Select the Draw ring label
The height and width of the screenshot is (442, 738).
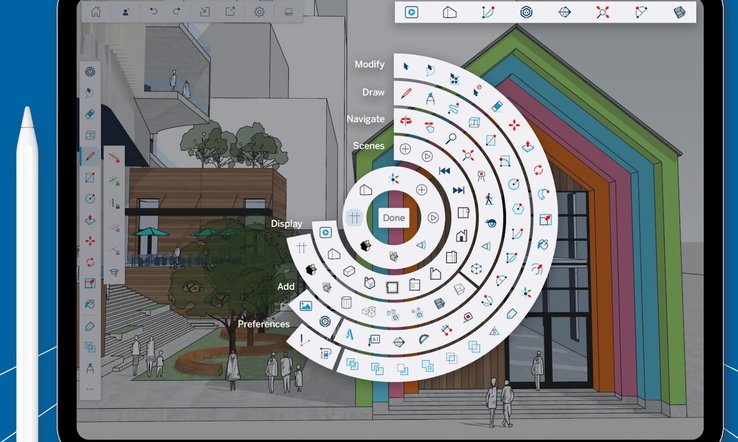[373, 92]
